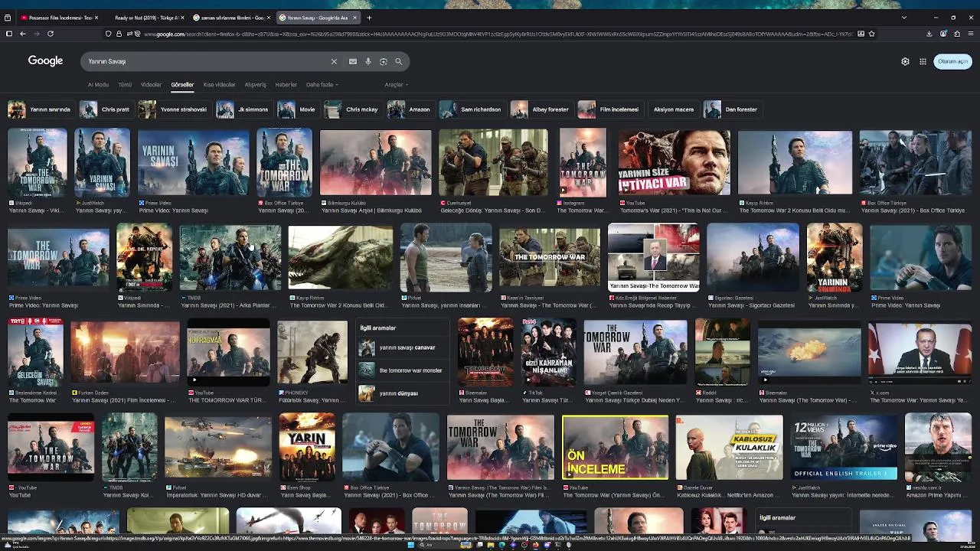The width and height of the screenshot is (980, 551).
Task: Open the Firefox sidebar toggle icon
Action: coord(8,34)
